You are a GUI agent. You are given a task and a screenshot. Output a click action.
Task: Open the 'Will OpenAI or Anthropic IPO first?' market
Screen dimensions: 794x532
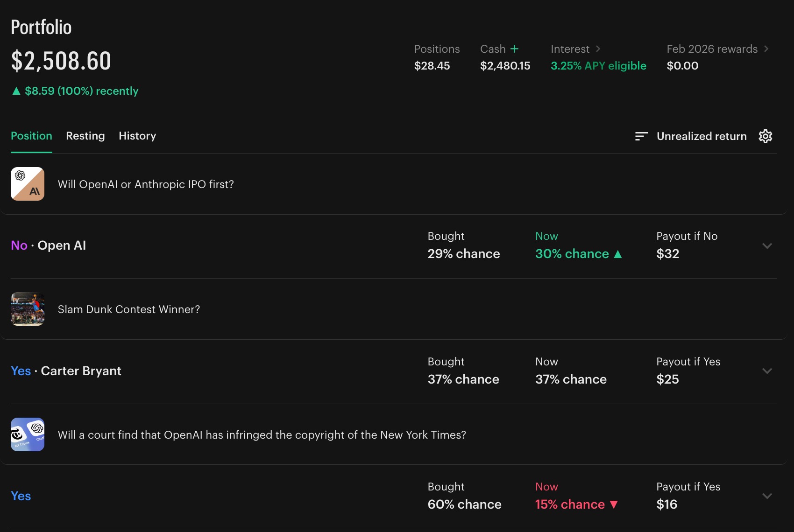[146, 184]
